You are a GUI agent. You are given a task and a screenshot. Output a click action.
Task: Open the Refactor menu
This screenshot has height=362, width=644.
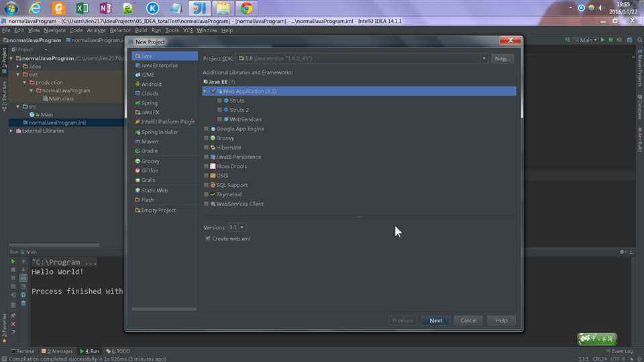(x=120, y=30)
